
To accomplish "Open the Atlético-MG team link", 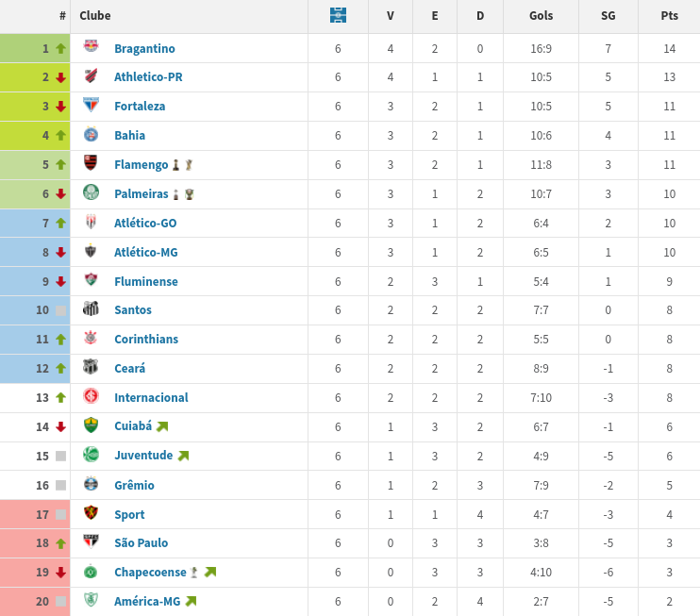I will [x=146, y=253].
